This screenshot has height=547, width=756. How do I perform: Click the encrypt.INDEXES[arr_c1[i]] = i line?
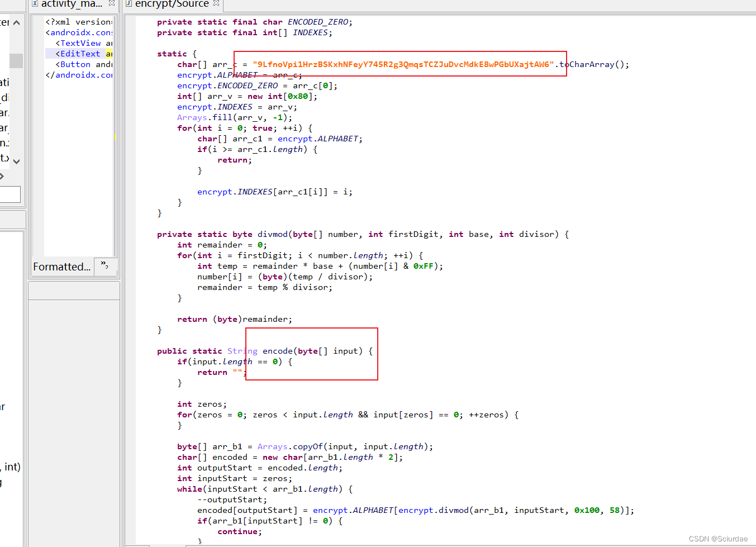pyautogui.click(x=275, y=192)
